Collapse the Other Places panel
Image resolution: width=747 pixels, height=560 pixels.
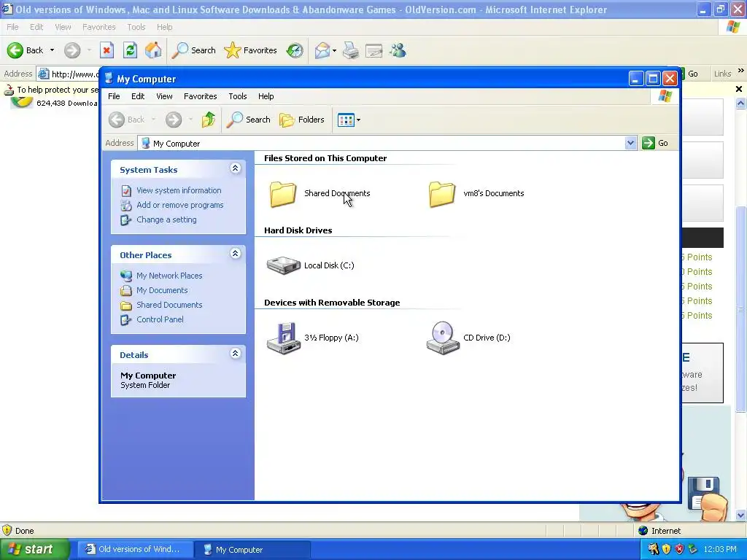pyautogui.click(x=236, y=253)
